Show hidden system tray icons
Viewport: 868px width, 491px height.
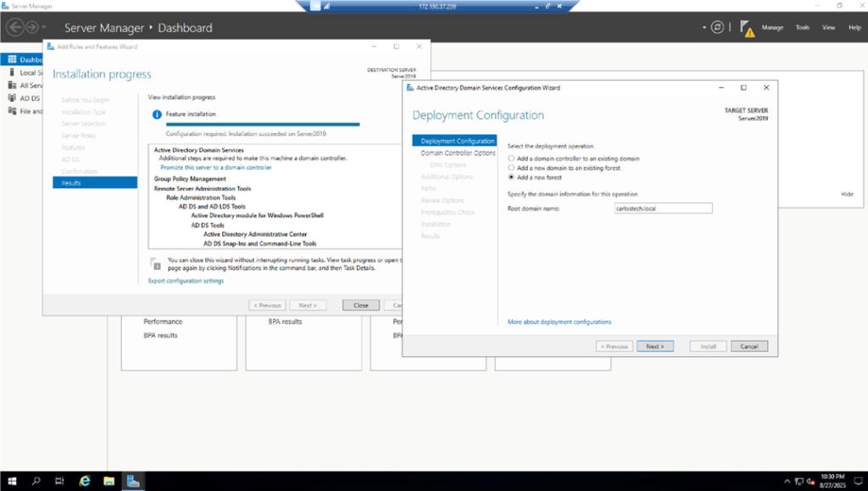(x=787, y=481)
